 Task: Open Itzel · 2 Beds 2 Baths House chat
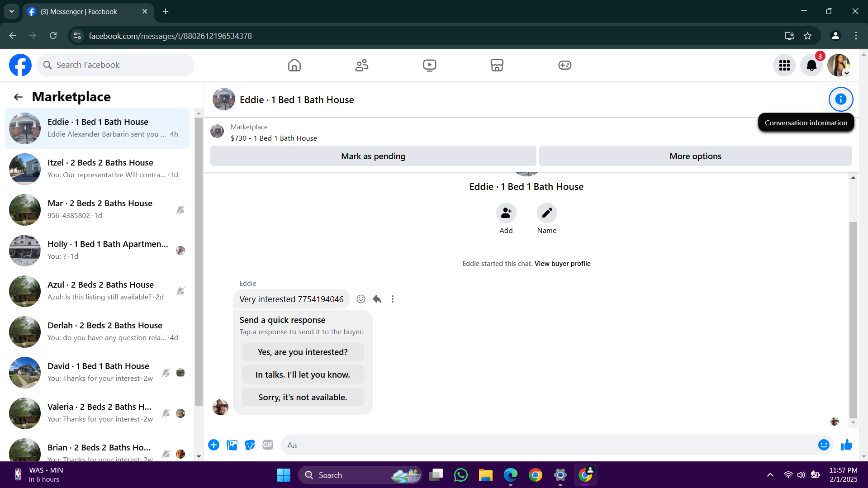(x=97, y=169)
